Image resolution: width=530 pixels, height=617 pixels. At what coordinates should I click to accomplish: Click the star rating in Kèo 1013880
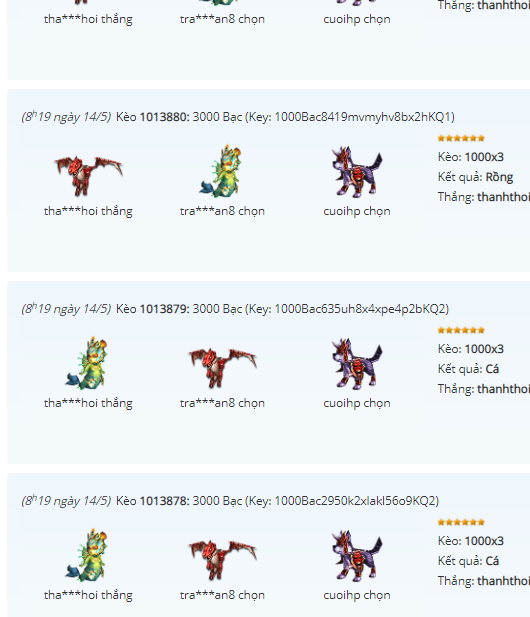[461, 138]
